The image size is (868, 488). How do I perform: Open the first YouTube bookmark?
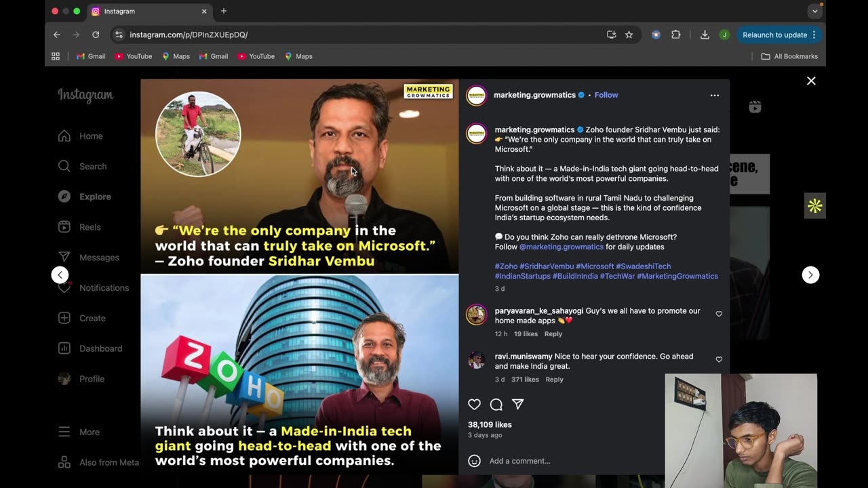coord(133,56)
